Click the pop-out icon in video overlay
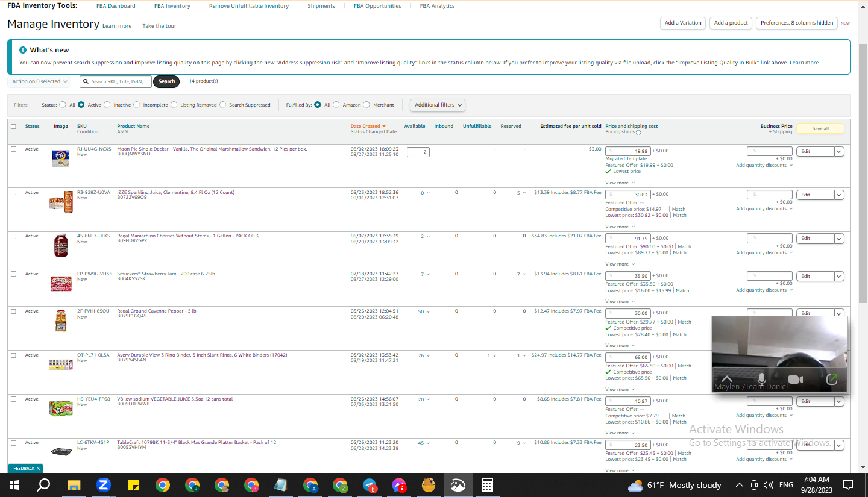The width and height of the screenshot is (868, 497). tap(832, 380)
